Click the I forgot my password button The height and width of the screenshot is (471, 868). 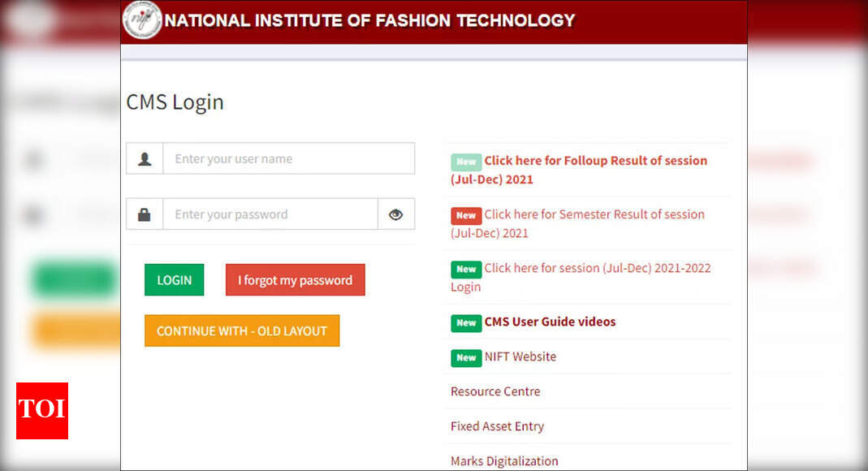[x=295, y=279]
